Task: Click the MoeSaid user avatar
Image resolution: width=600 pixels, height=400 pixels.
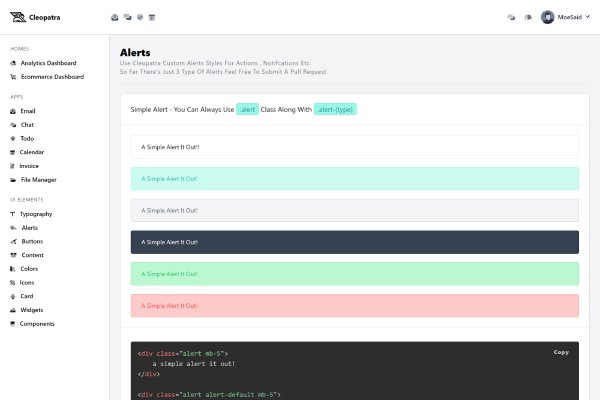Action: point(548,17)
